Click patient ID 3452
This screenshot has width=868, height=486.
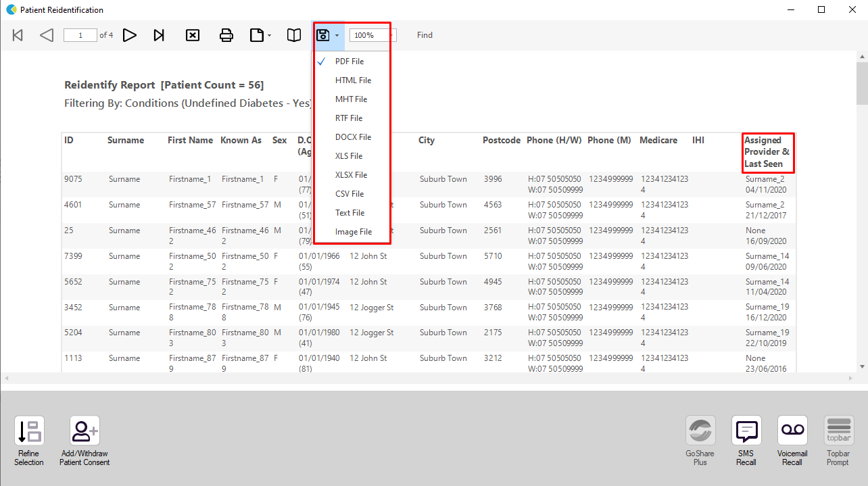point(74,308)
